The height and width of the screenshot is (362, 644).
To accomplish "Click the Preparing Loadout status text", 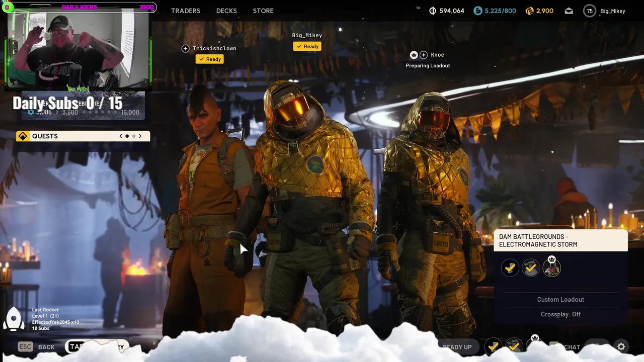I will pos(428,65).
